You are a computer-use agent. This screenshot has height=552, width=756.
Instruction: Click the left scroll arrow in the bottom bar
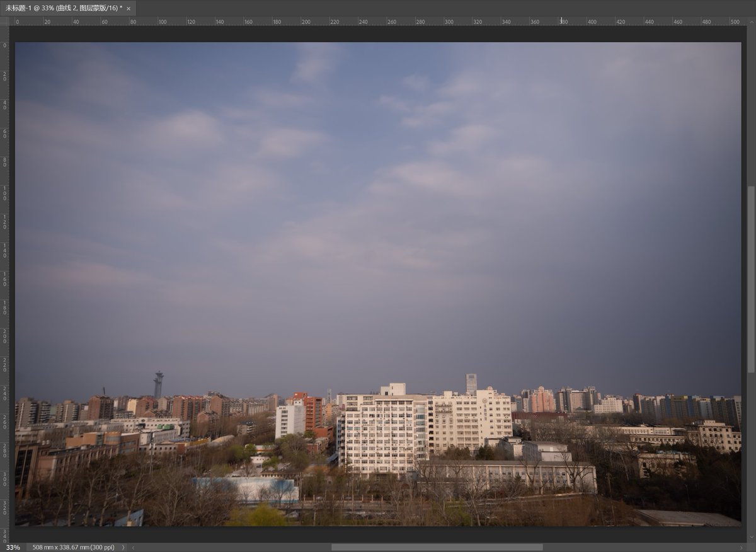pyautogui.click(x=134, y=547)
